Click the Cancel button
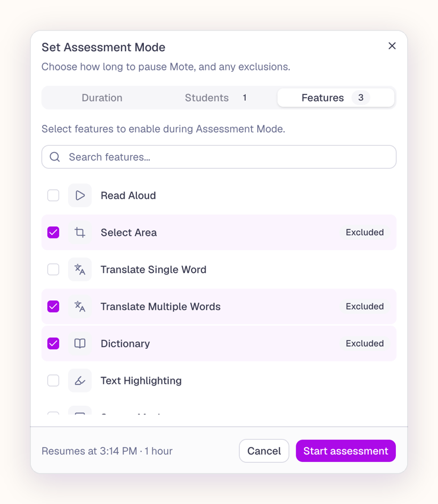The width and height of the screenshot is (438, 504). (x=264, y=451)
